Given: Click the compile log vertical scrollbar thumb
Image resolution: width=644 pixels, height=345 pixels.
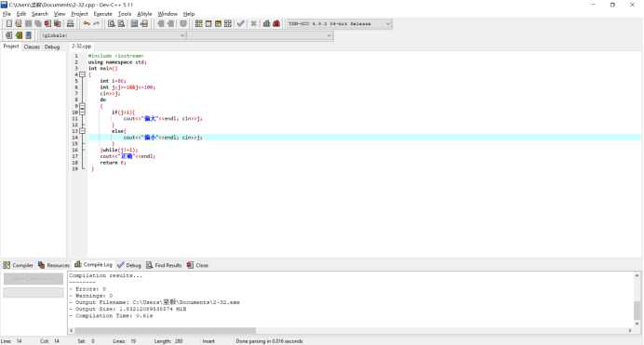Looking at the screenshot, I should 637,311.
